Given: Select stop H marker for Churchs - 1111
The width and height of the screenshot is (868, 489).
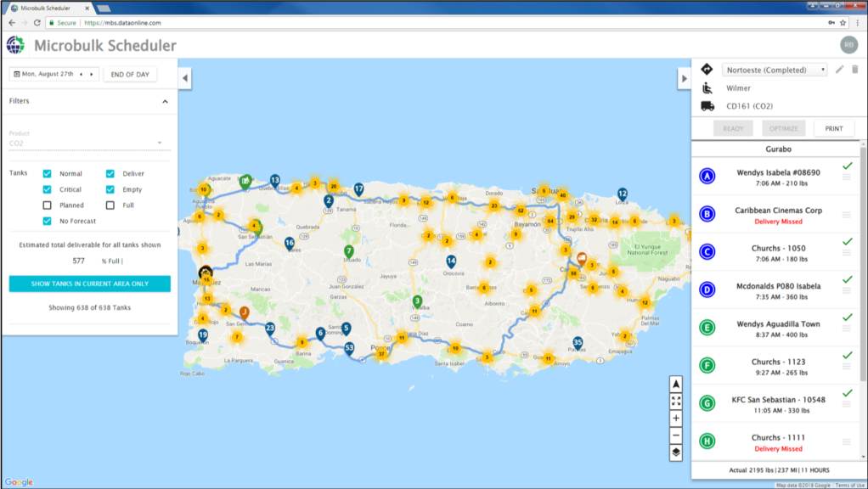Looking at the screenshot, I should 707,441.
